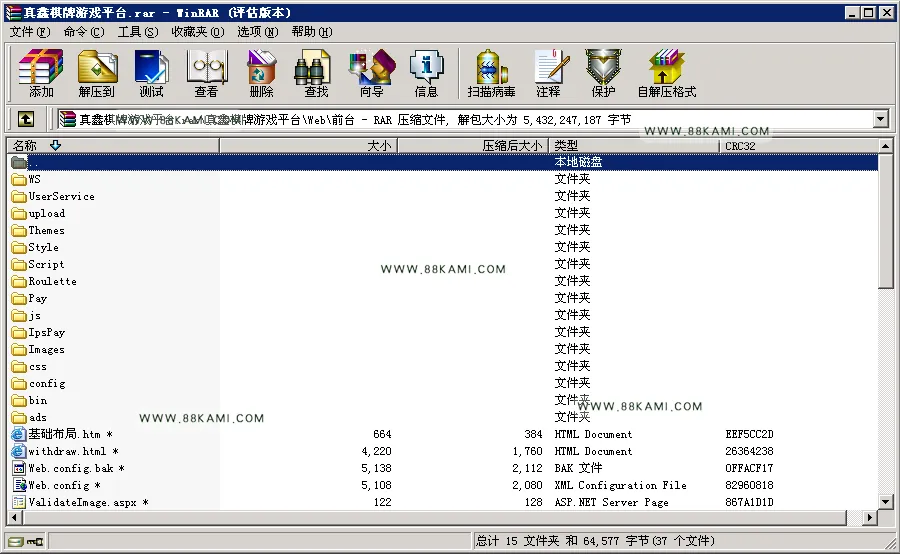Open the View (查看) toolbar icon

tap(207, 73)
